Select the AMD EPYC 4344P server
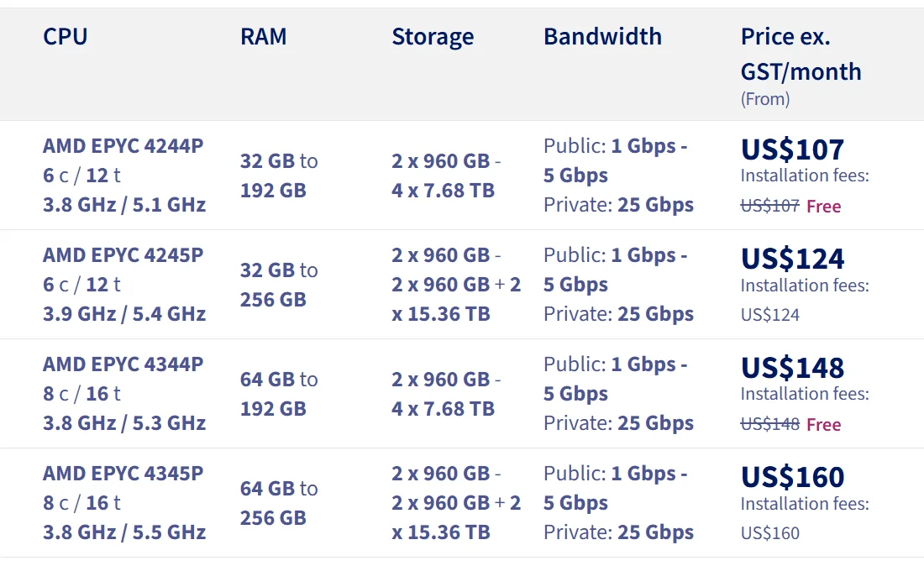924x566 pixels. pos(123,364)
